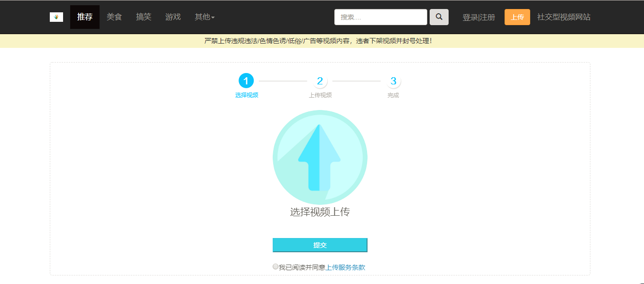Open the 上传服务条款 link
Image resolution: width=644 pixels, height=284 pixels.
click(x=346, y=267)
